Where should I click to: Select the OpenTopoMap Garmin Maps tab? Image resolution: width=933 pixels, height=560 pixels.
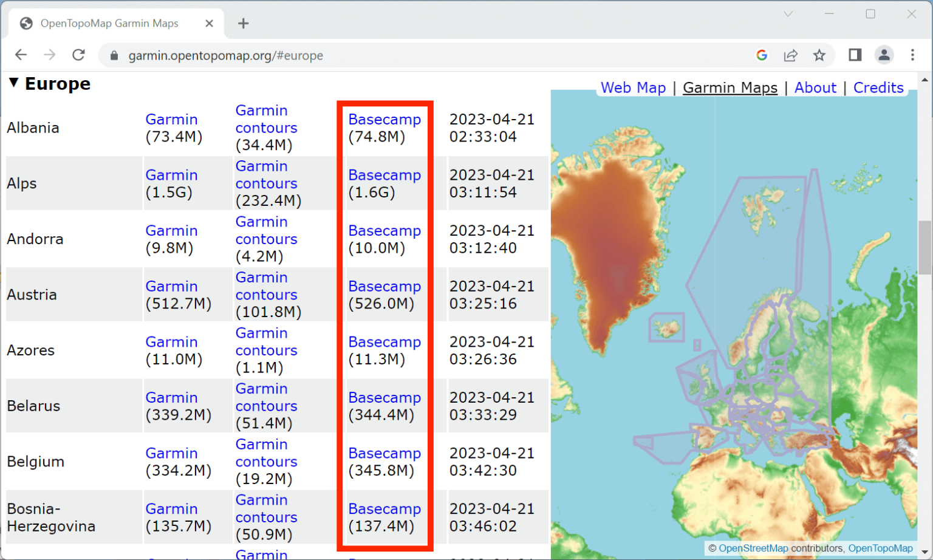click(x=109, y=23)
